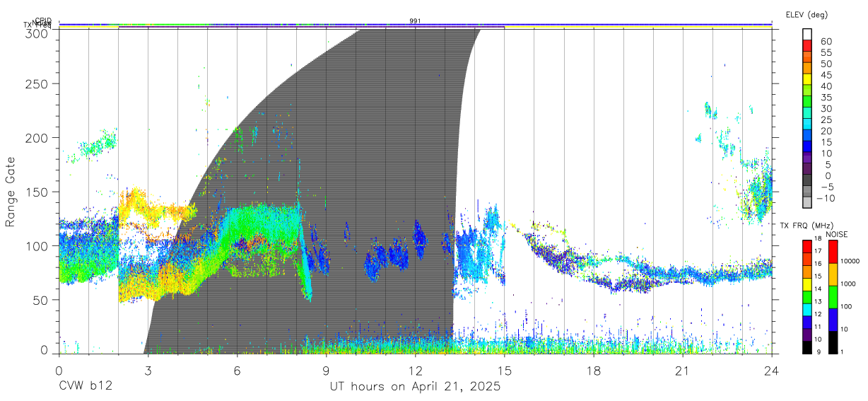868x401 pixels.
Task: Pick green 13–14 MHz TX FRQ swatch
Action: 807,297
